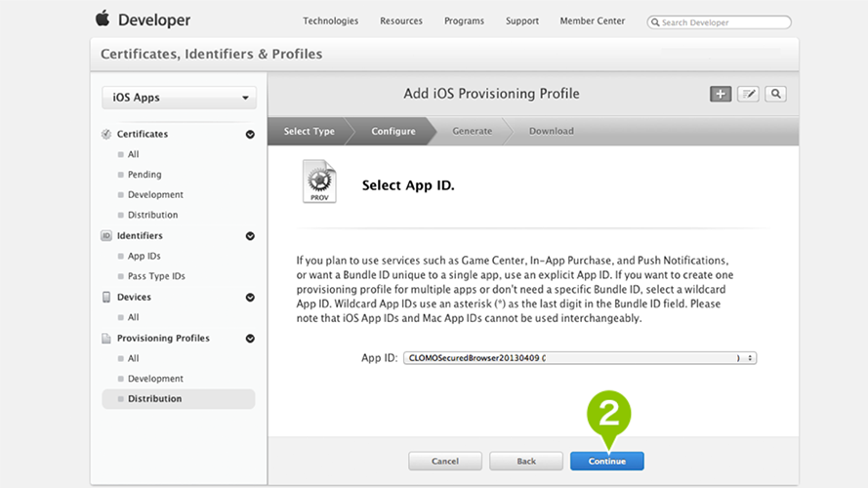Click the PROV file icon

[x=319, y=182]
